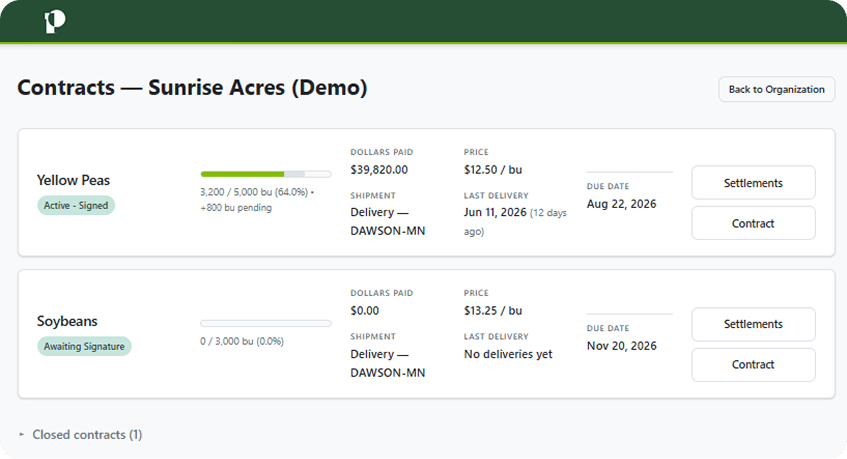Open Settlements for Soybeans contract

(x=753, y=324)
